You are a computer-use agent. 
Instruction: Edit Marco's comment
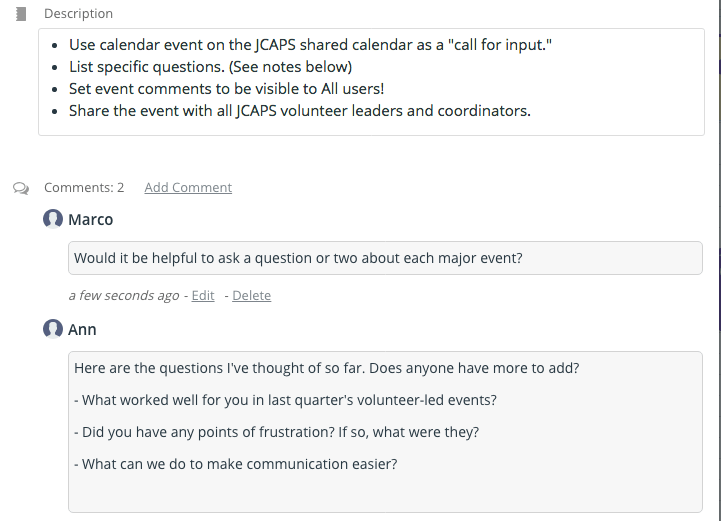click(203, 295)
